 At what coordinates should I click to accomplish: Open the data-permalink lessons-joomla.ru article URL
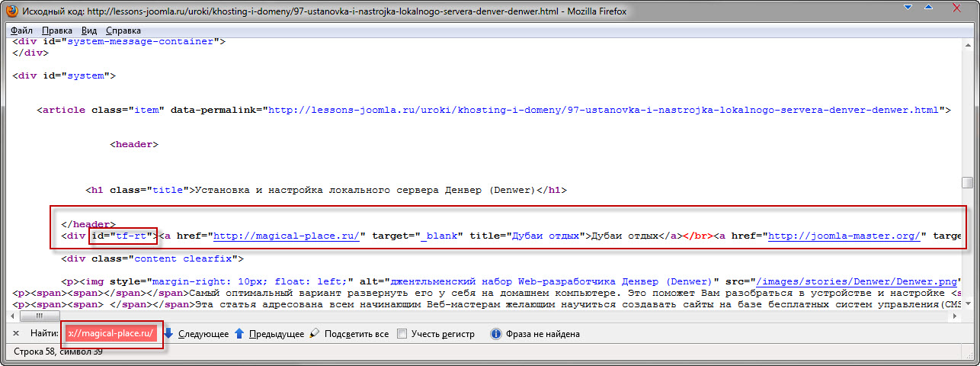tap(602, 110)
